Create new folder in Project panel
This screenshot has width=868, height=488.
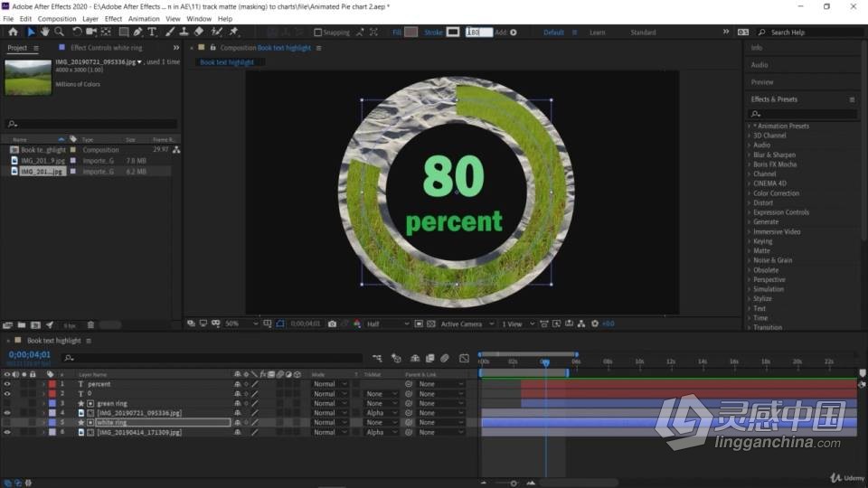pyautogui.click(x=22, y=325)
